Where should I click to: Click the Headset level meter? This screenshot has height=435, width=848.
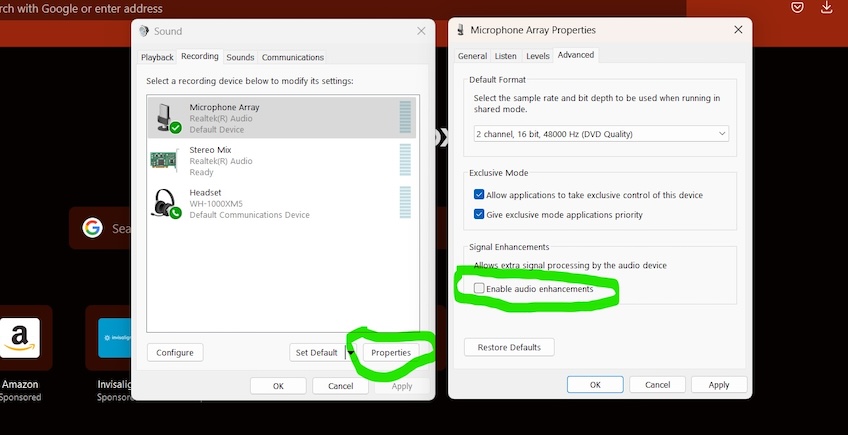tap(405, 202)
